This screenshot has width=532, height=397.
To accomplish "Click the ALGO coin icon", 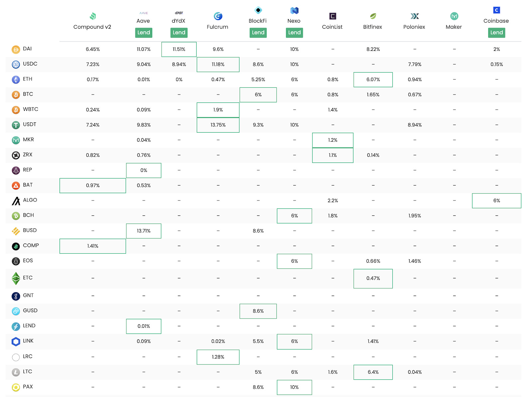I will (16, 201).
